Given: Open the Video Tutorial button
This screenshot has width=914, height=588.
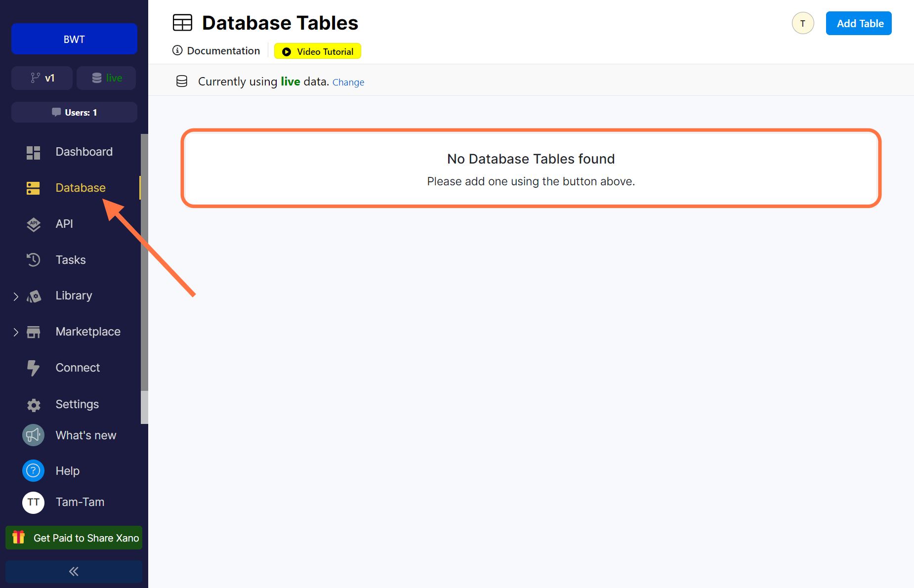Looking at the screenshot, I should (x=318, y=51).
